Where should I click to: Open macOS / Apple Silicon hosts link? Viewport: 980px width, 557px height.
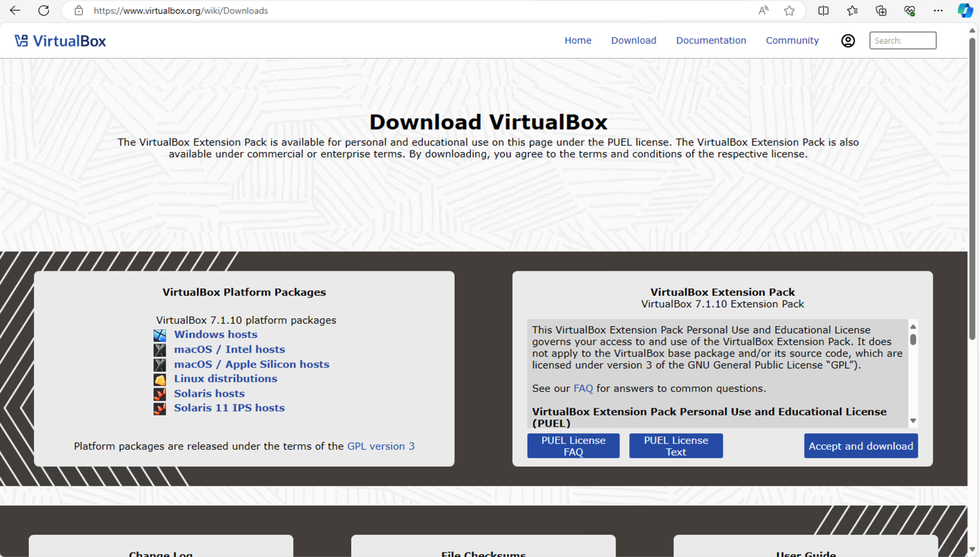[x=251, y=364]
